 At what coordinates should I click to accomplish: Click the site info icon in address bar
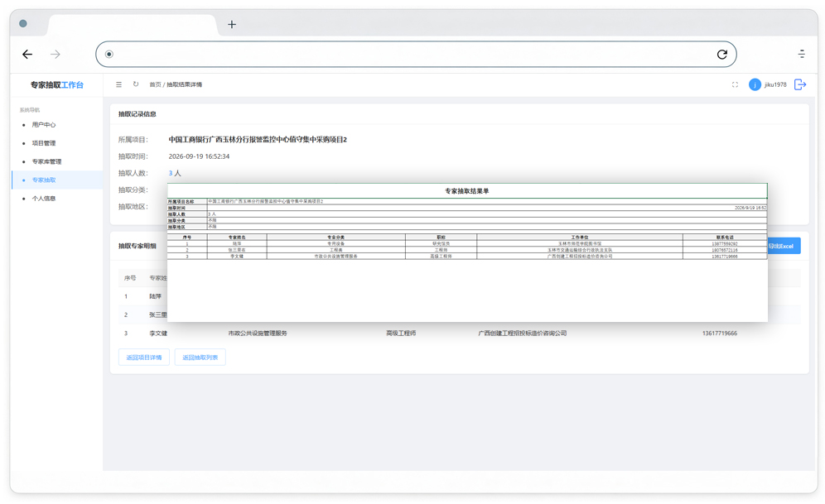109,54
